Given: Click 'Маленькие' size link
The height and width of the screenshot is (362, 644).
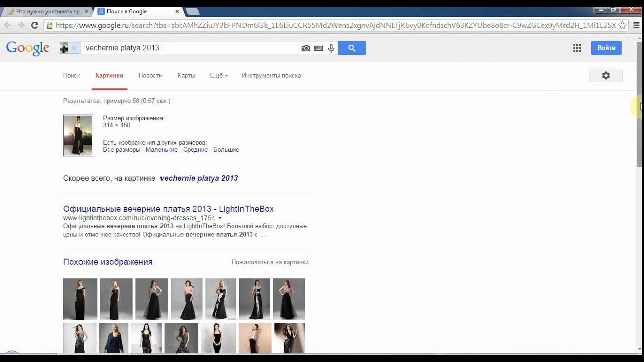Looking at the screenshot, I should (x=162, y=150).
